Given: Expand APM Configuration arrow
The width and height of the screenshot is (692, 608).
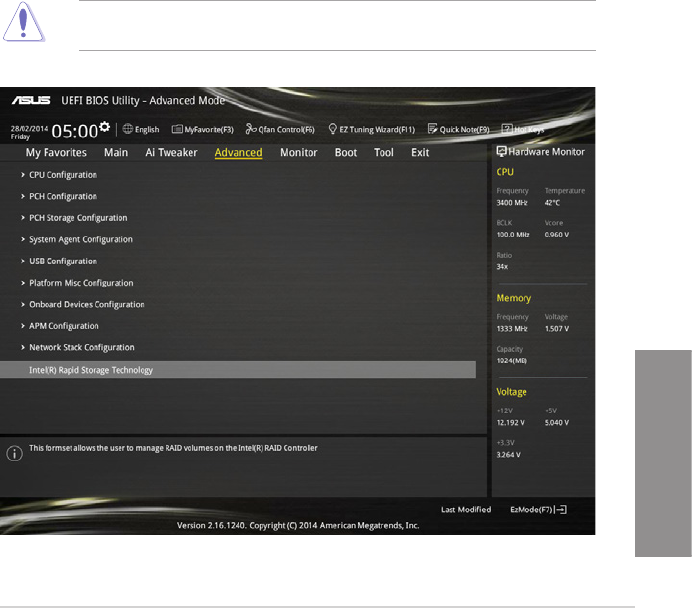Looking at the screenshot, I should coord(23,326).
